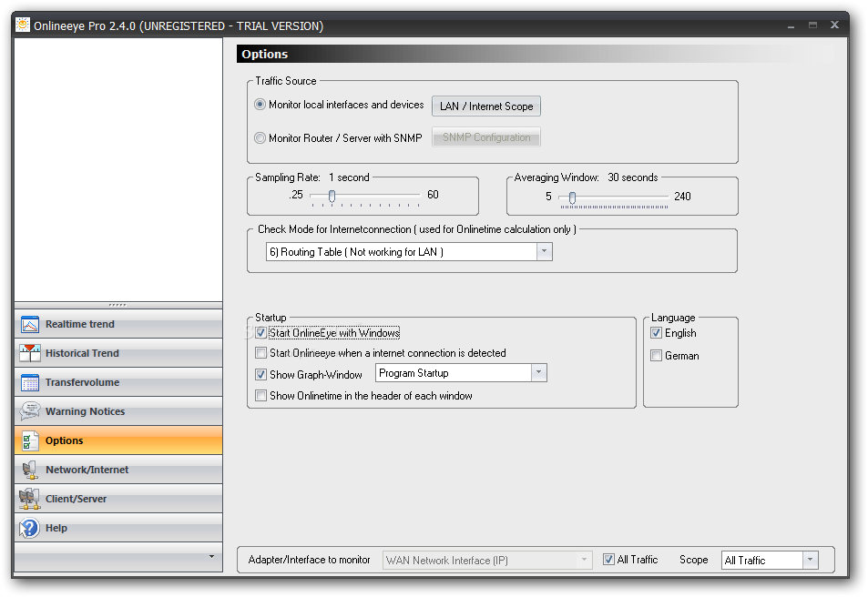Minimize the Onlineeye Pro window

click(x=791, y=25)
